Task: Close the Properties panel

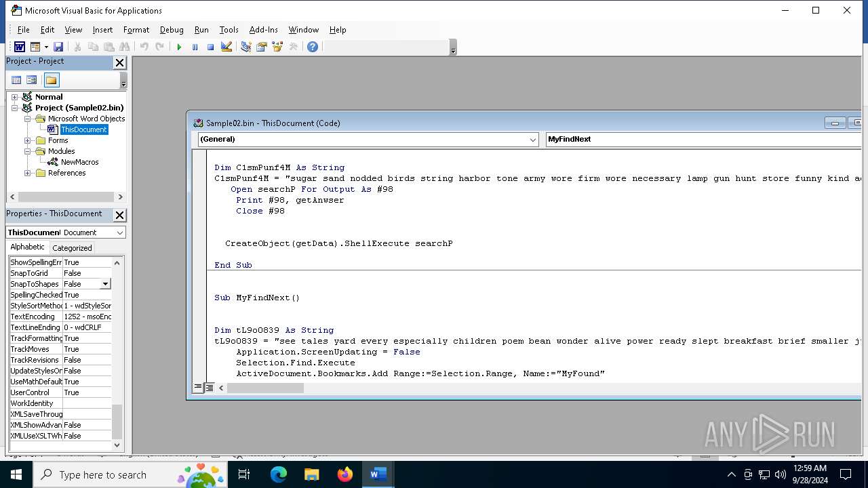Action: click(x=119, y=215)
